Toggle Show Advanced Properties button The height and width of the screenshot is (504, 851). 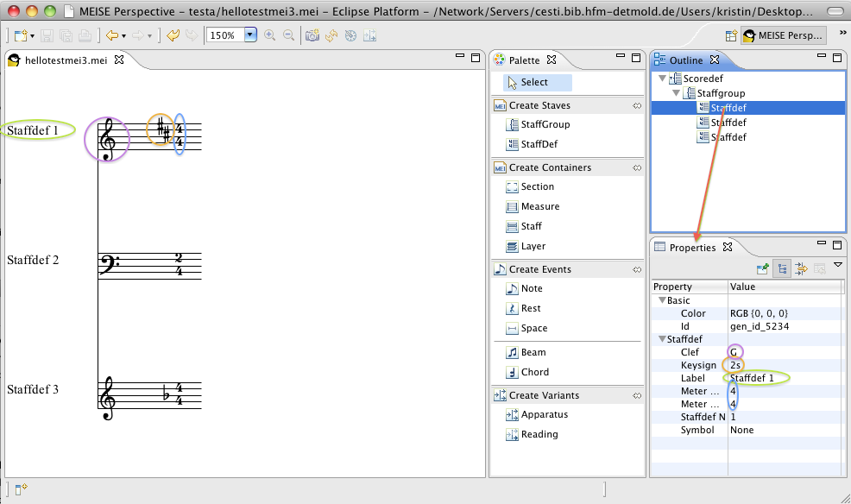800,268
